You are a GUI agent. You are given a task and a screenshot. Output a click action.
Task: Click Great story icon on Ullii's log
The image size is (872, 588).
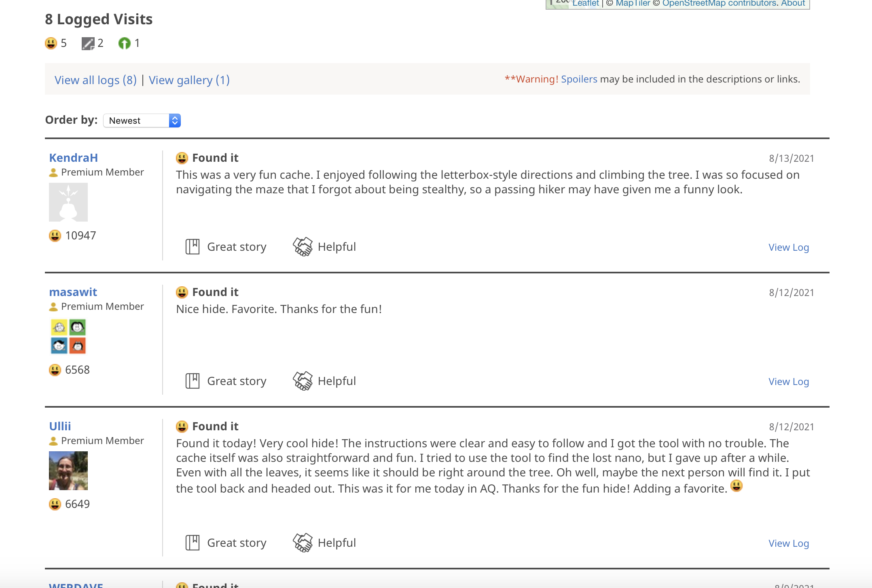(193, 543)
